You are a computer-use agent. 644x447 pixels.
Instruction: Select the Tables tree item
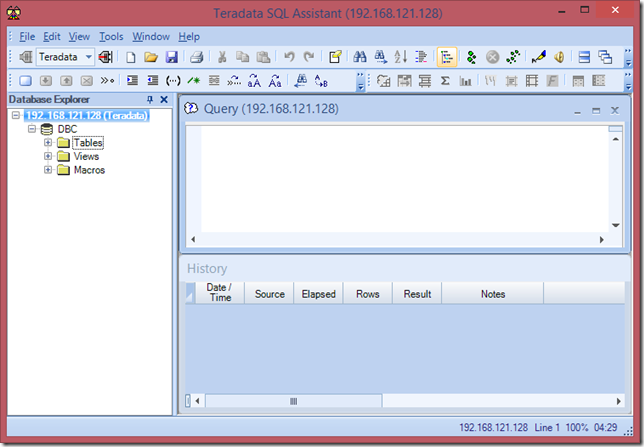(x=88, y=143)
